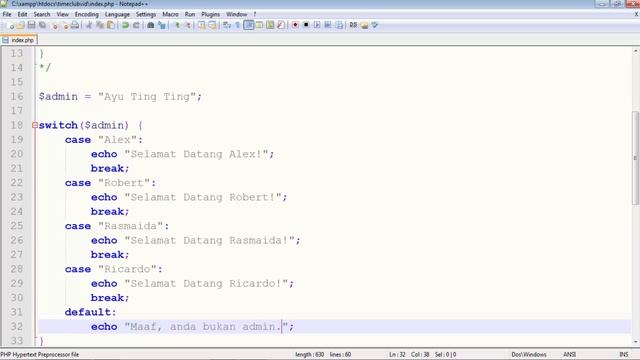The height and width of the screenshot is (360, 640).
Task: Print the document using the Print icon
Action: (x=75, y=25)
